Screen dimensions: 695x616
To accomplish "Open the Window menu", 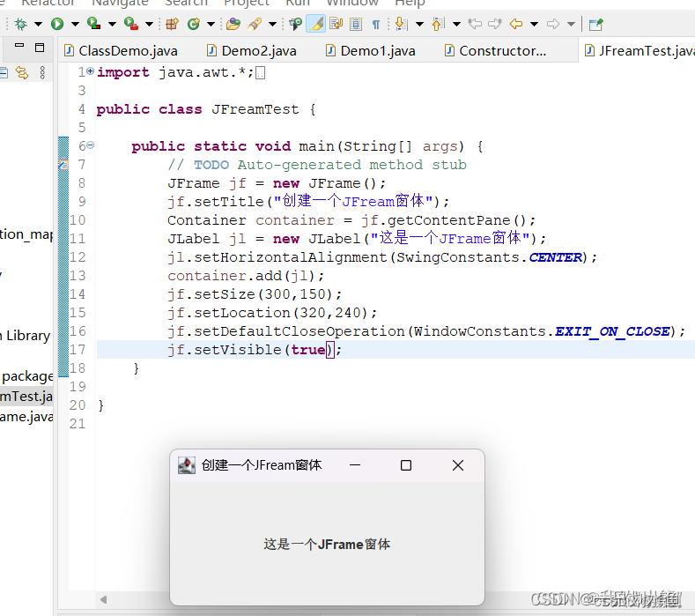I will click(352, 4).
